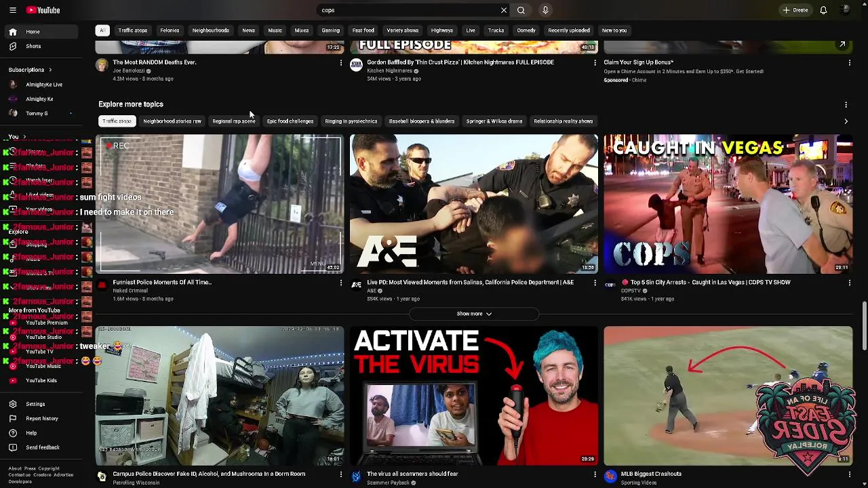Open options for MLB Biggest Crashouts

(849, 474)
